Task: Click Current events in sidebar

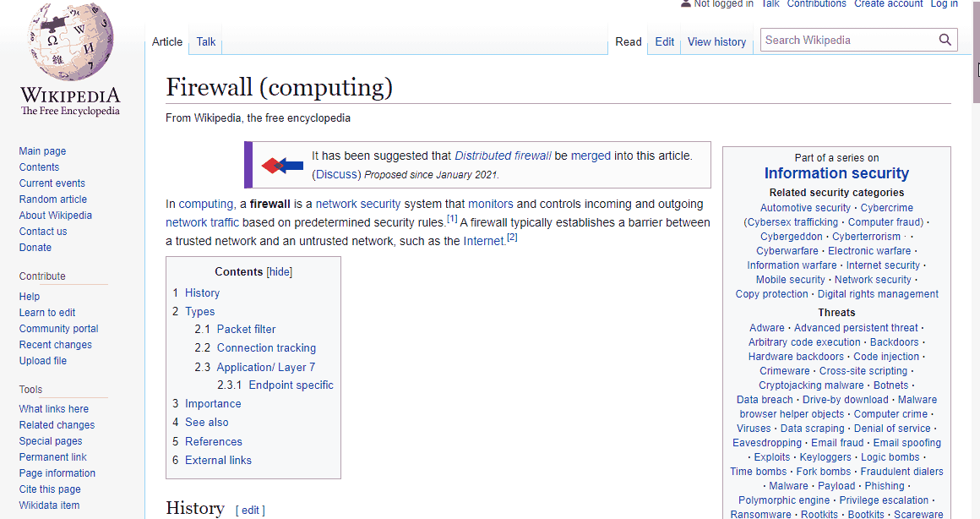Action: pos(52,183)
